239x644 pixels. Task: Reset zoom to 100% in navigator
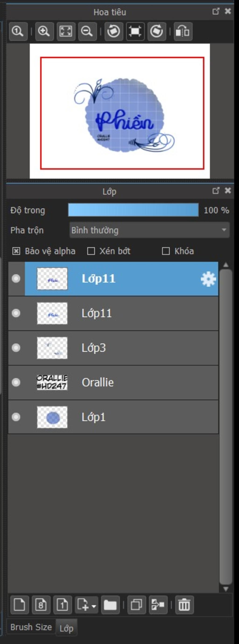click(x=18, y=31)
